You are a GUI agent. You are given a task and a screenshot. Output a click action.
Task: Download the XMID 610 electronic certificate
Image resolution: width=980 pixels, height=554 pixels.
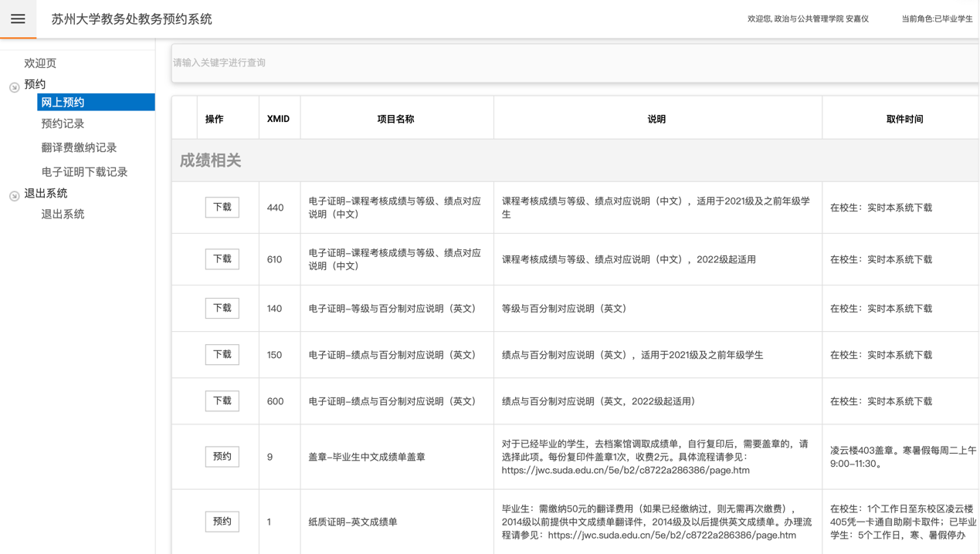click(222, 259)
